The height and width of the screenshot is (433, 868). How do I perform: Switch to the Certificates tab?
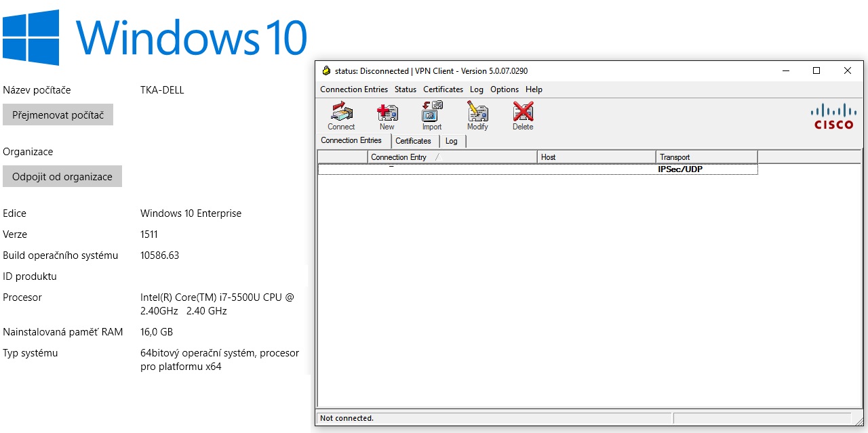tap(413, 141)
